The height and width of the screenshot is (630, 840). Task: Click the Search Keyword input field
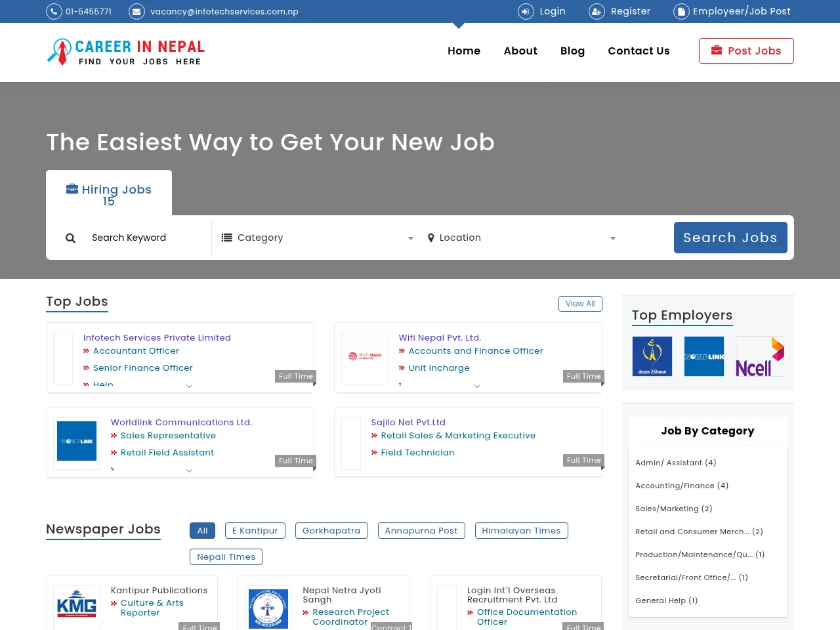(x=144, y=238)
